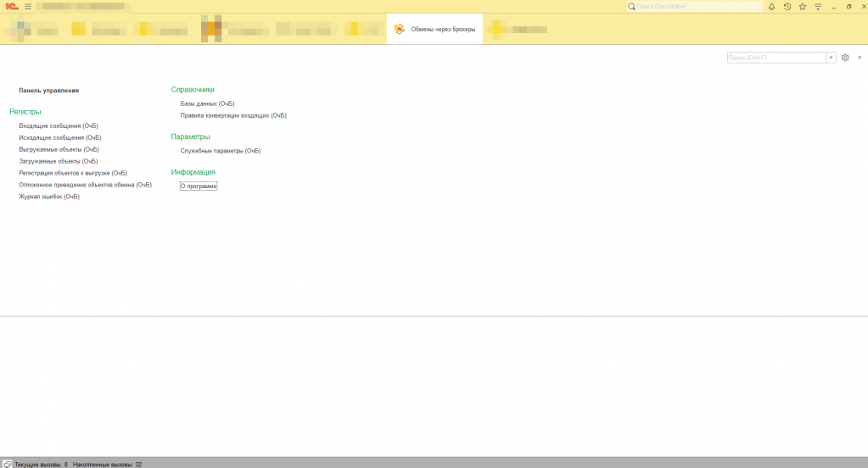Clear the section search field
This screenshot has width=868, height=468.
point(831,58)
